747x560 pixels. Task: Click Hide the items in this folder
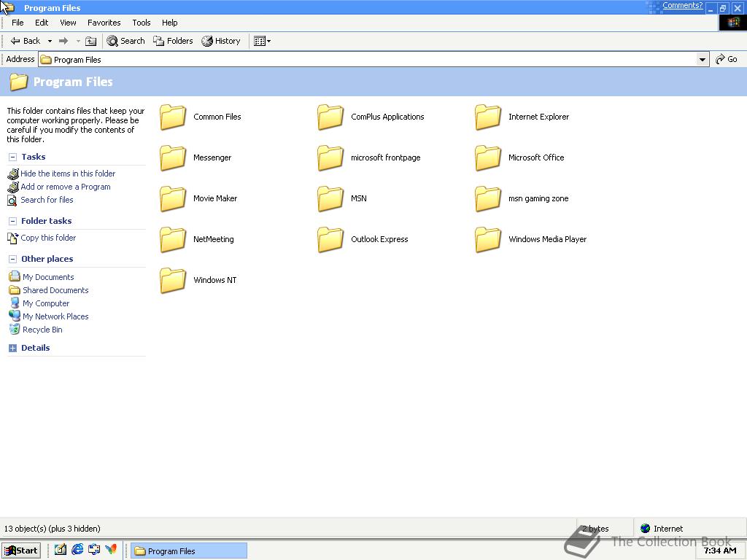68,174
